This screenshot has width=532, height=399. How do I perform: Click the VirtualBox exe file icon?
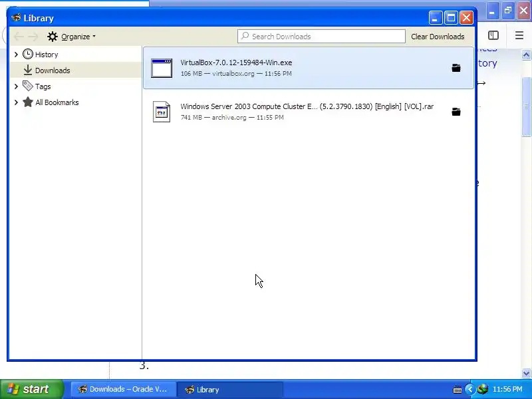(x=162, y=68)
